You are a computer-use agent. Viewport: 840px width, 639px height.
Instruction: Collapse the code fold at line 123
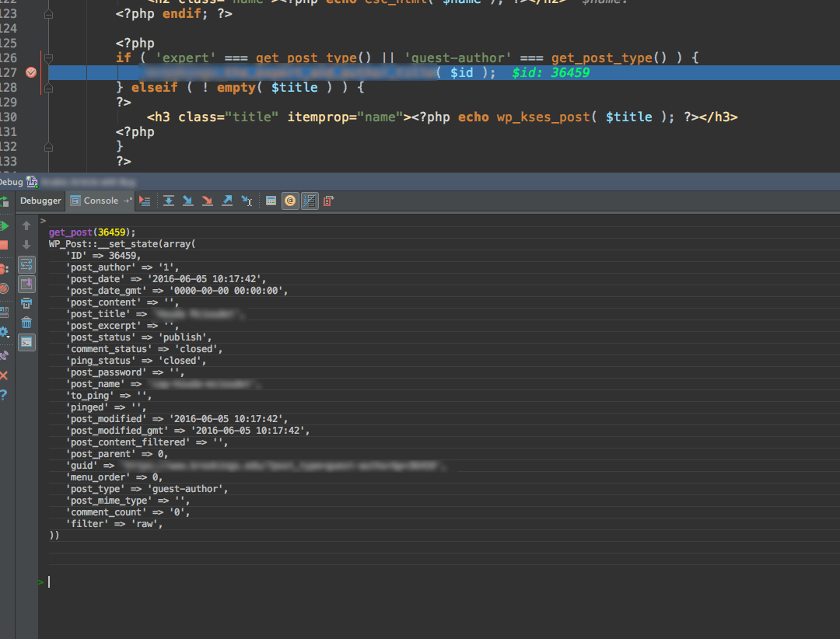pyautogui.click(x=48, y=12)
